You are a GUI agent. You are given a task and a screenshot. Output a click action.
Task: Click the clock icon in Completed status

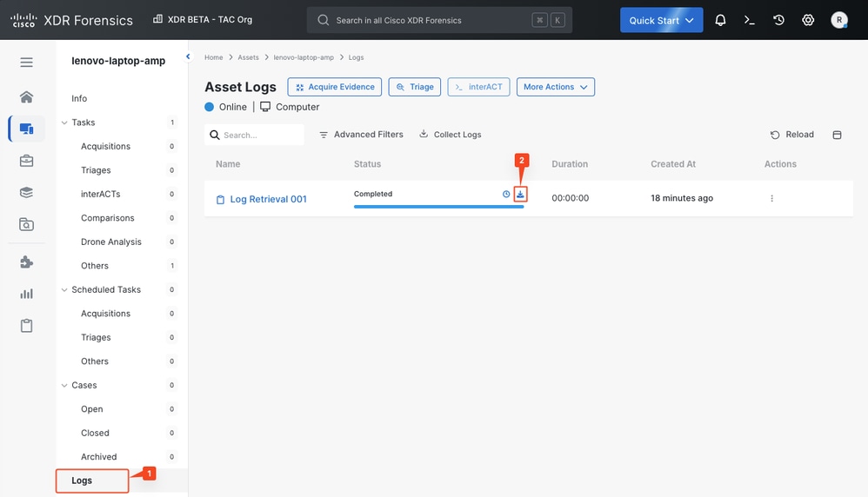[x=506, y=194]
